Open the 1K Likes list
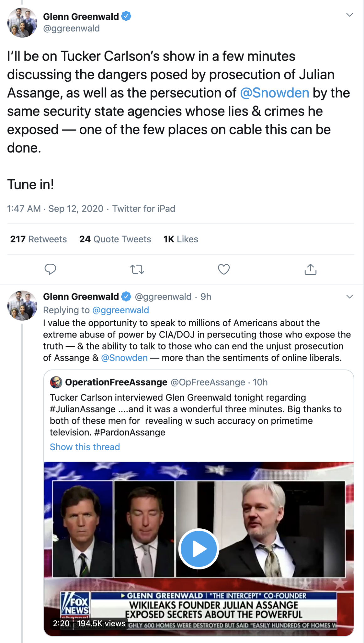Screen dimensions: 364x643 coord(181,239)
